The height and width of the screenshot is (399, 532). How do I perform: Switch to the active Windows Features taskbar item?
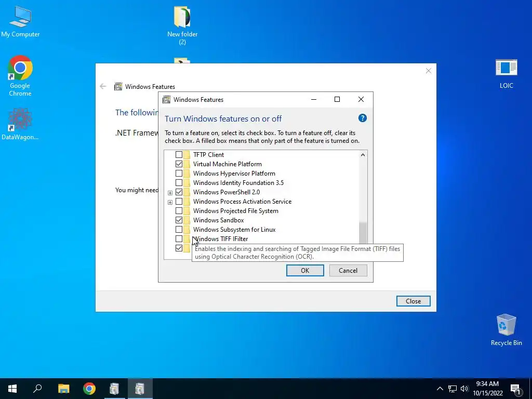pos(140,389)
